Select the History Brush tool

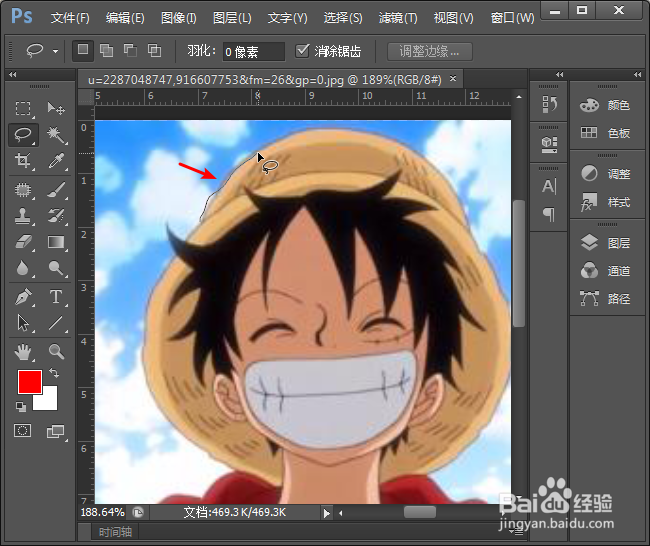click(56, 216)
